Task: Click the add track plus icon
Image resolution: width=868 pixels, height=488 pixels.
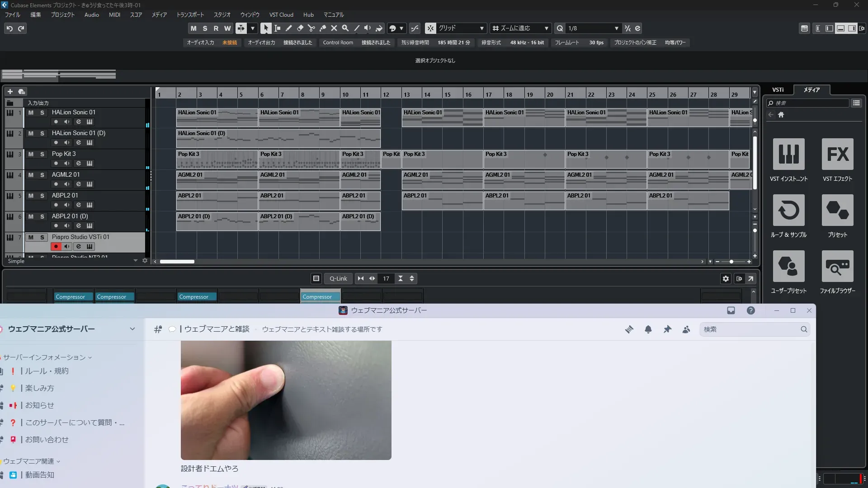Action: 10,91
